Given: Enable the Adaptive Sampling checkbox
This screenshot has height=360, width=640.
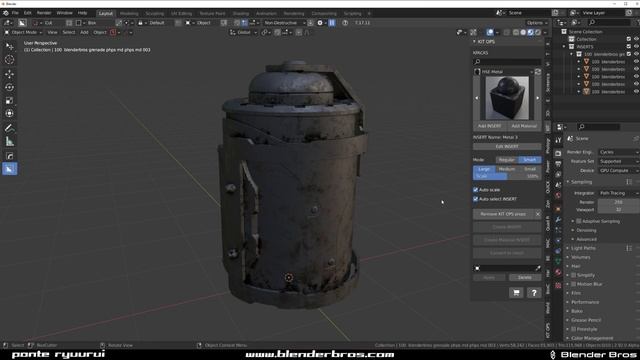Looking at the screenshot, I should pyautogui.click(x=578, y=221).
